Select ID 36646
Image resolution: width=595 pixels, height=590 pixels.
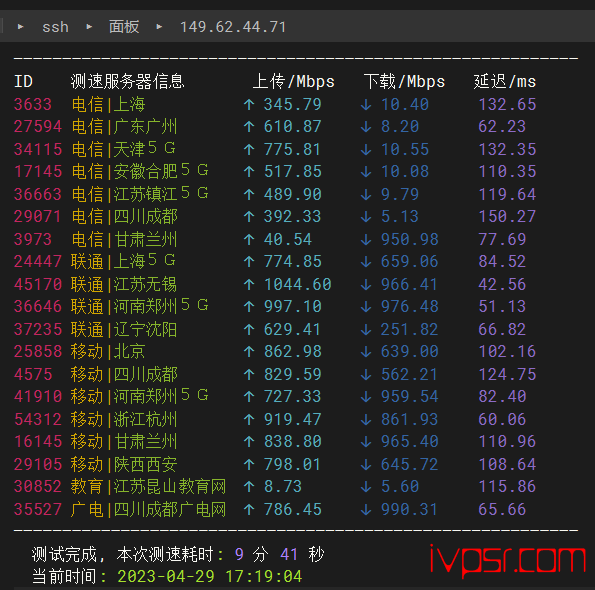[x=38, y=306]
